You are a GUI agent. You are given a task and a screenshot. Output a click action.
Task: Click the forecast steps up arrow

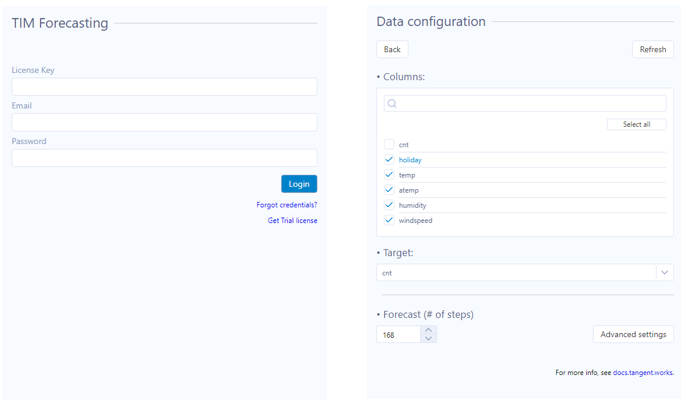pyautogui.click(x=429, y=330)
